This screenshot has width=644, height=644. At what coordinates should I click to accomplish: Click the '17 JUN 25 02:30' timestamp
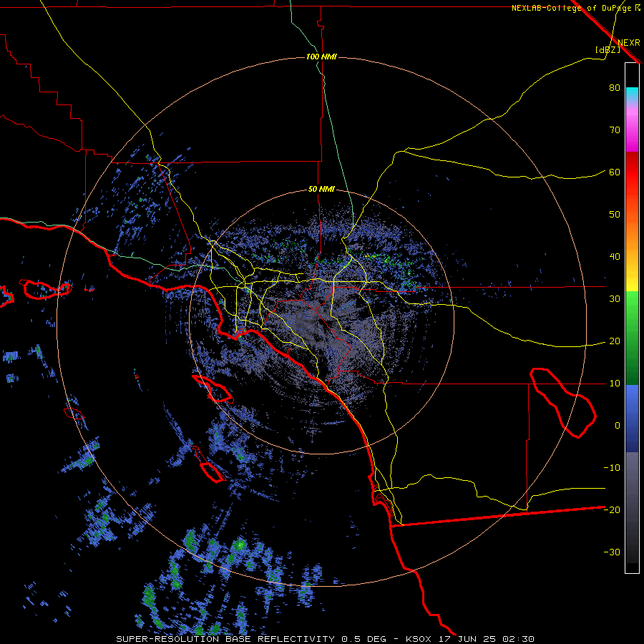point(487,639)
